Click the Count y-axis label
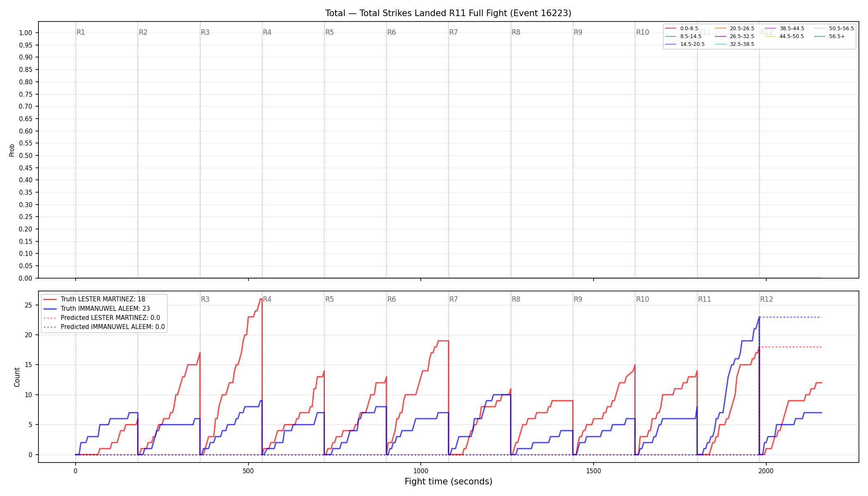This screenshot has width=868, height=496. pos(17,377)
